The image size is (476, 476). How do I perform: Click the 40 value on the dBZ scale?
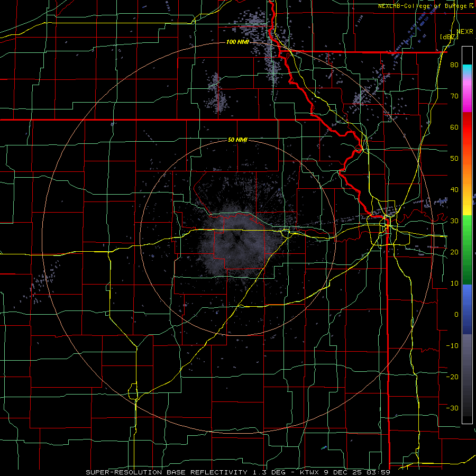[x=454, y=190]
